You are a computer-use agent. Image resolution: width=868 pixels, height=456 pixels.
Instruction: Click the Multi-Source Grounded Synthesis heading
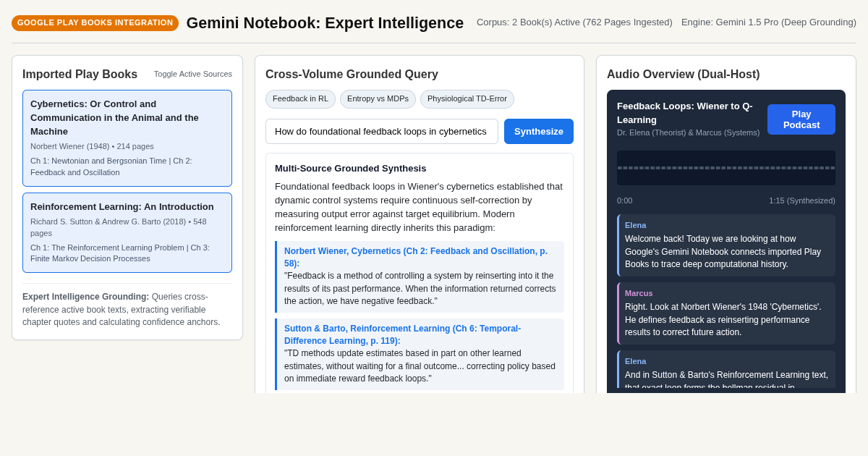[x=351, y=169]
